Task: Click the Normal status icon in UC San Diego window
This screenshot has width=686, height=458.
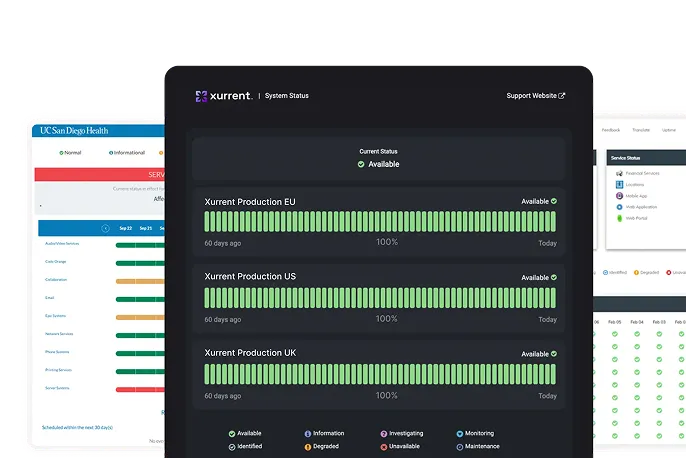Action: coord(61,153)
